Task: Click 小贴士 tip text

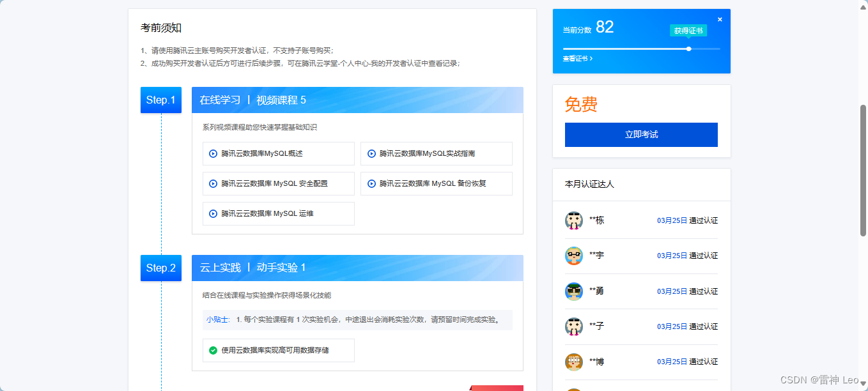Action: [217, 319]
